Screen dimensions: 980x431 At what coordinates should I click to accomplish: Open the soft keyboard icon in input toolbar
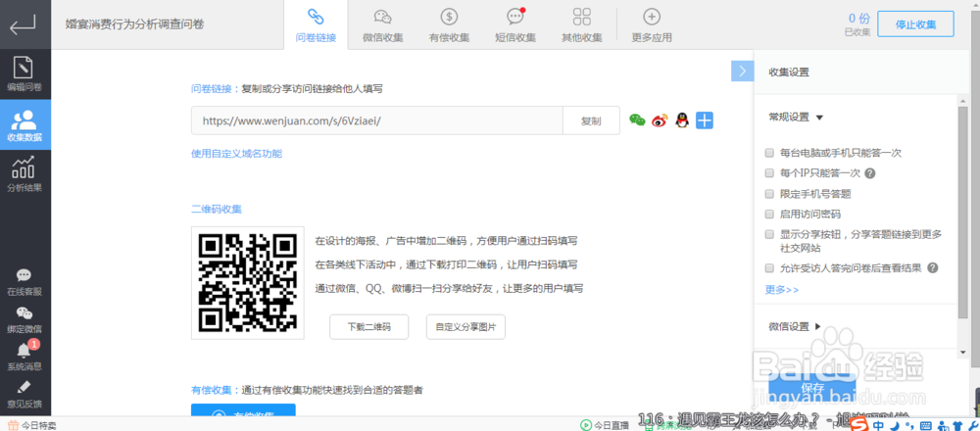click(926, 425)
